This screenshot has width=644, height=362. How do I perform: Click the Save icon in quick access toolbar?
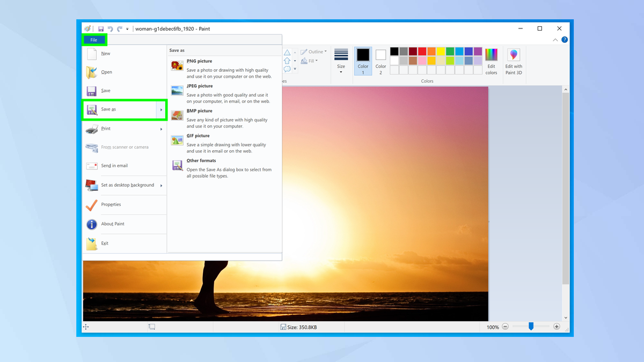[x=100, y=28]
